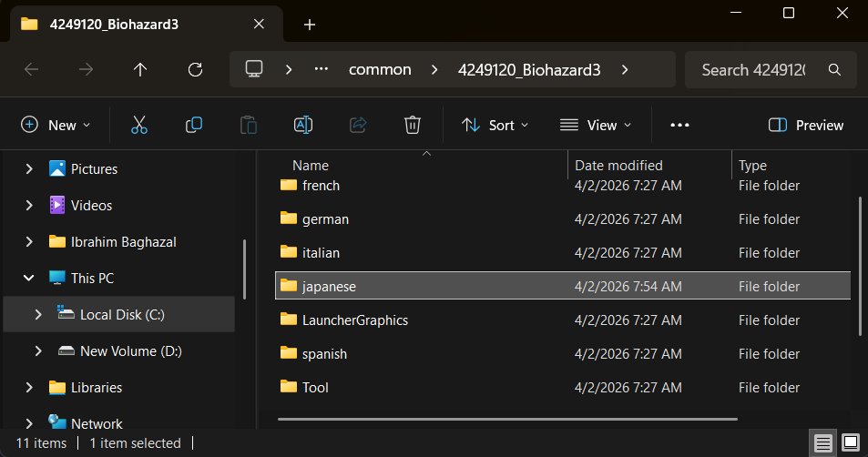Sort by Type column header
868x457 pixels.
753,166
